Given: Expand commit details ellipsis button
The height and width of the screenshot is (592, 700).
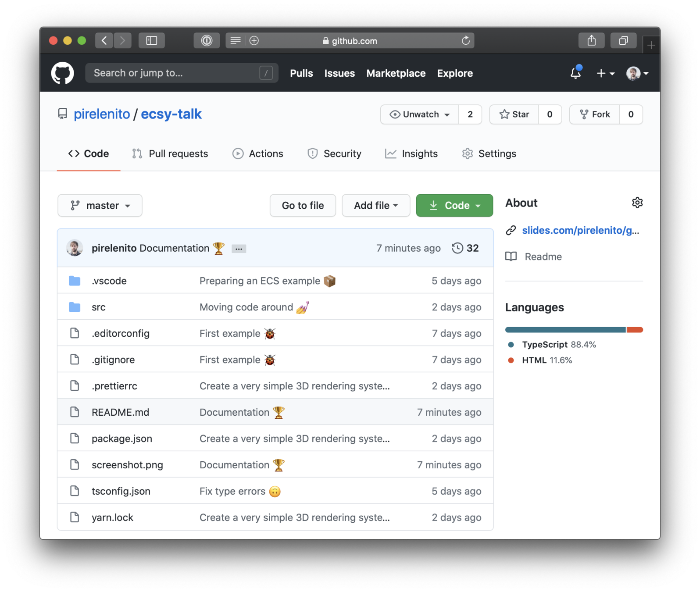Looking at the screenshot, I should coord(239,249).
